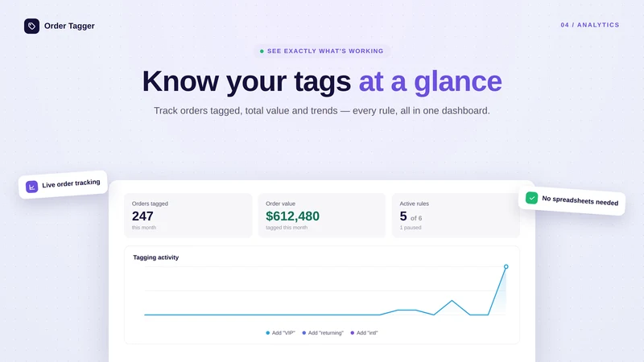Click the "Track orders tagged" subtitle line

(x=321, y=111)
